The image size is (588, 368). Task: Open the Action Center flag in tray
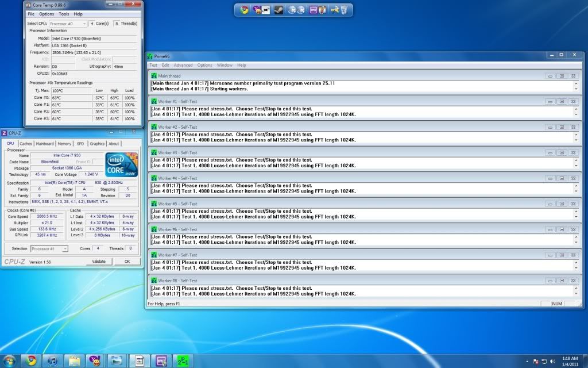coord(536,362)
